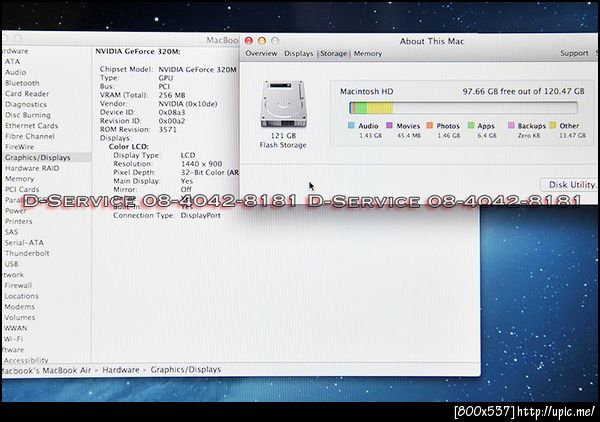Open the Support link in About This Mac
This screenshot has width=600, height=422.
[x=574, y=53]
